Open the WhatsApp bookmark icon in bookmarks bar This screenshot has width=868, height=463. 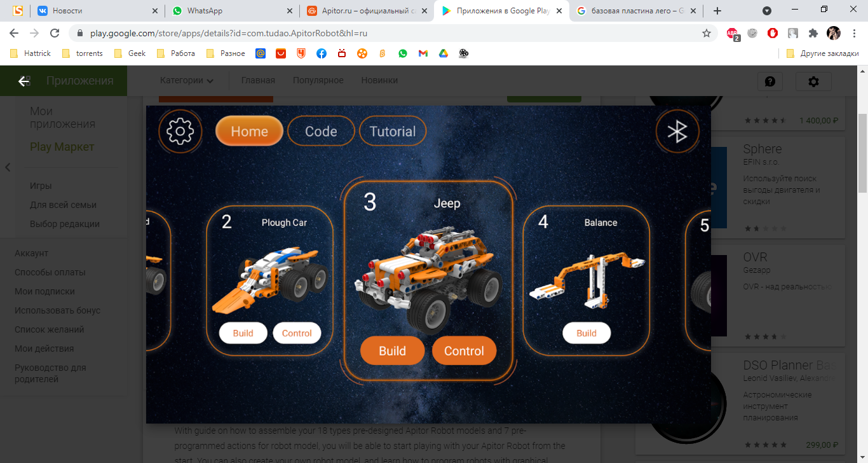coord(403,53)
